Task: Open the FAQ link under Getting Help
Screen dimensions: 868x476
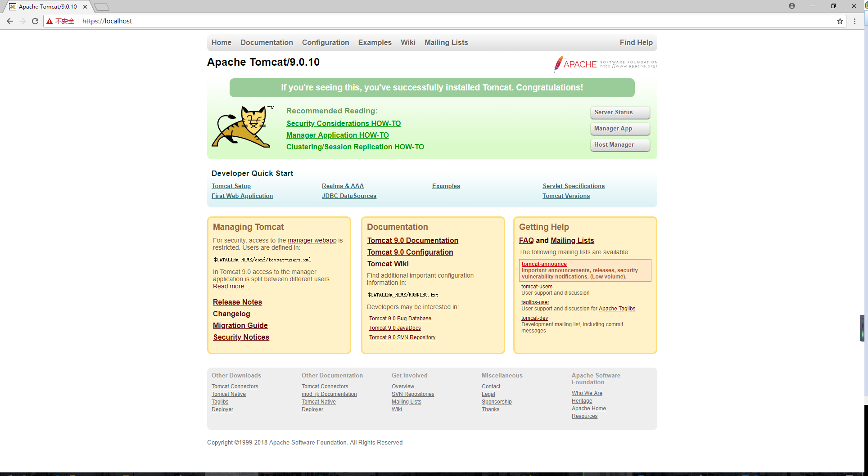Action: [526, 240]
